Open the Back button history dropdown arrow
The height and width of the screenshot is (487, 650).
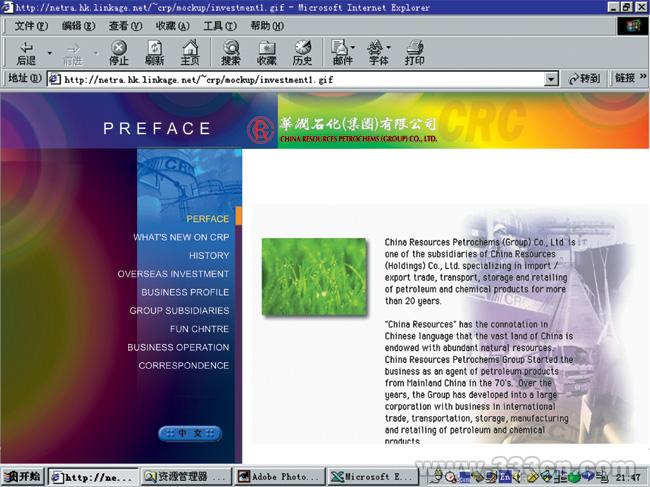pos(48,52)
